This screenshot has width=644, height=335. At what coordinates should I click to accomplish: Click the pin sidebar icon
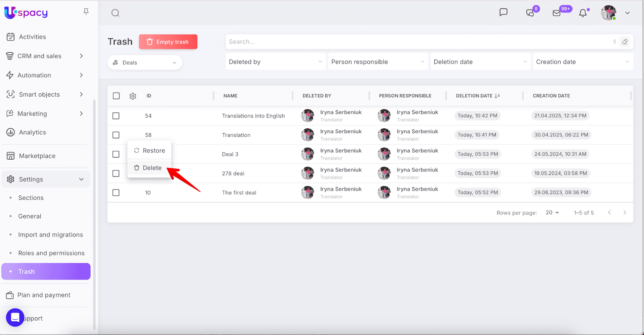click(86, 12)
